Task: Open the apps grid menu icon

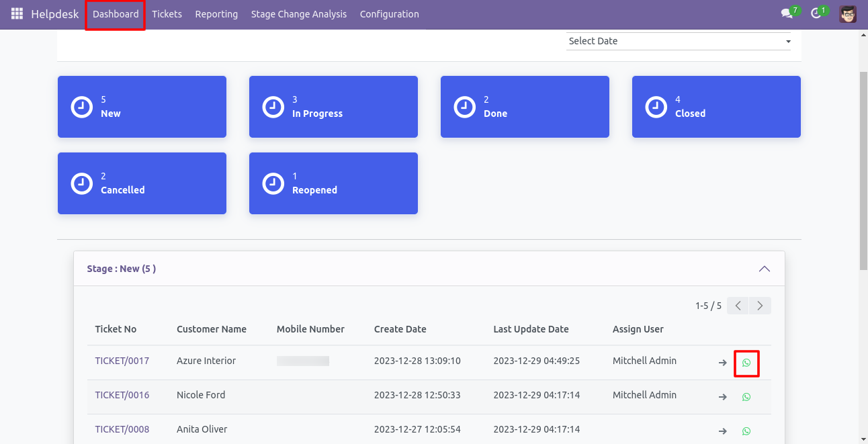Action: click(17, 14)
